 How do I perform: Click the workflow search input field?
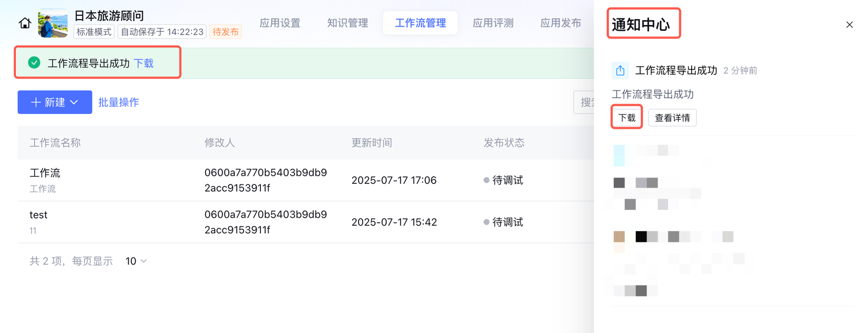[x=585, y=103]
